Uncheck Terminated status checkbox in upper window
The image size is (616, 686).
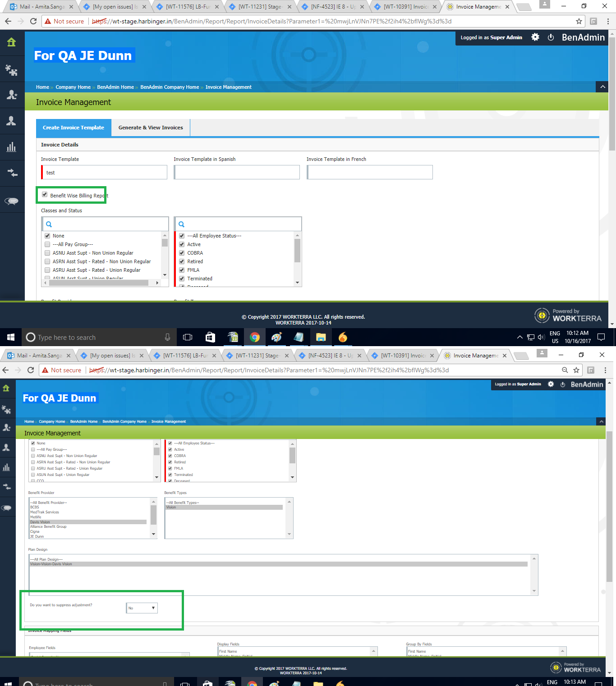pyautogui.click(x=182, y=279)
